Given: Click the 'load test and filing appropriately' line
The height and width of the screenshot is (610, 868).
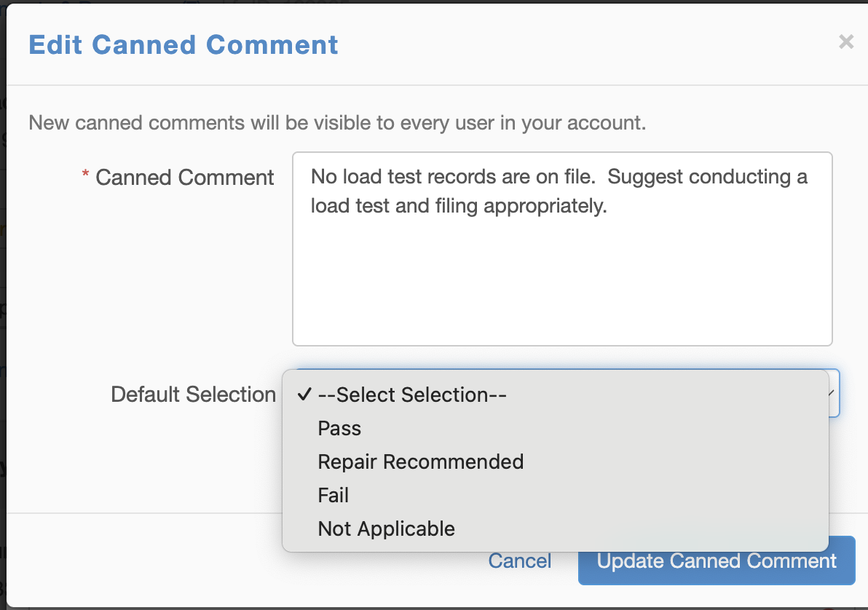Looking at the screenshot, I should point(459,206).
